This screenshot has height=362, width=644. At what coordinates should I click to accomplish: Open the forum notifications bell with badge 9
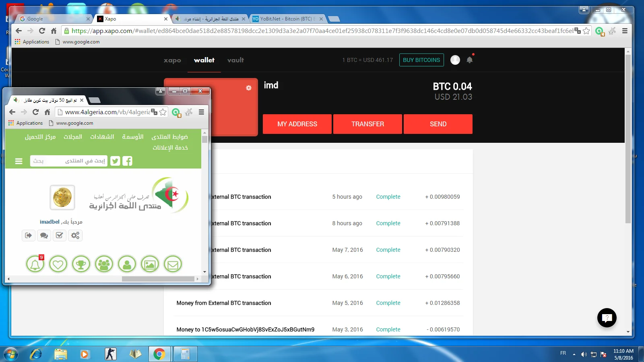35,264
